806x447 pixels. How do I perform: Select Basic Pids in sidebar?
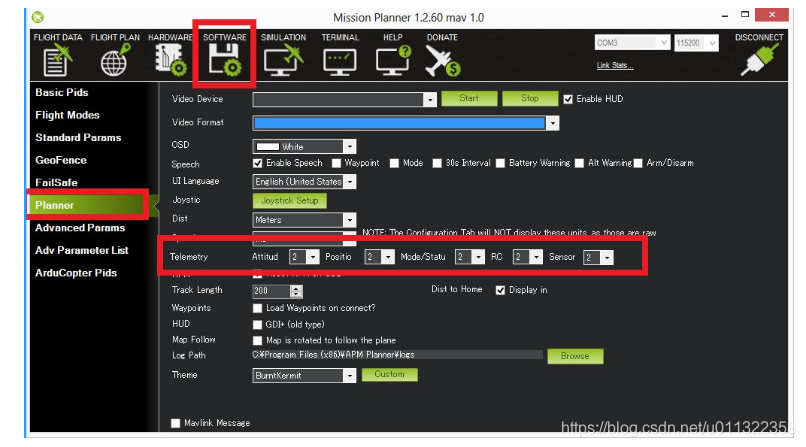(x=62, y=92)
